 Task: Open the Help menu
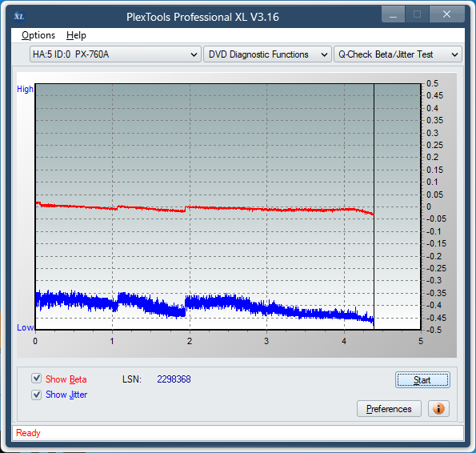[76, 35]
